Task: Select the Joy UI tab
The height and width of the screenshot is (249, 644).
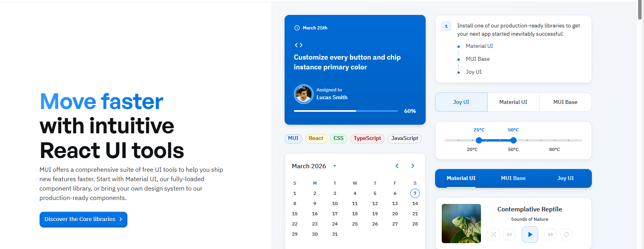Action: [x=461, y=102]
